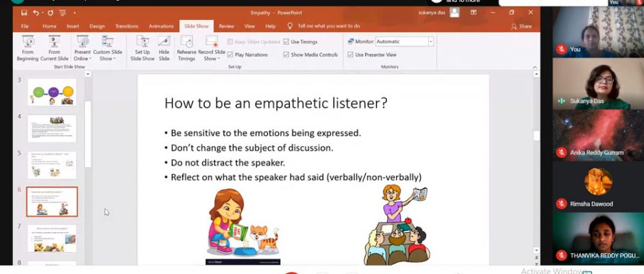The image size is (644, 274).
Task: Toggle Keep Slides Updated checkbox
Action: 230,42
